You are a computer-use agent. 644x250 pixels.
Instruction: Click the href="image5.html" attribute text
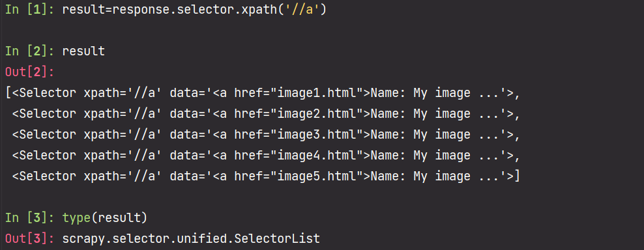coord(299,176)
